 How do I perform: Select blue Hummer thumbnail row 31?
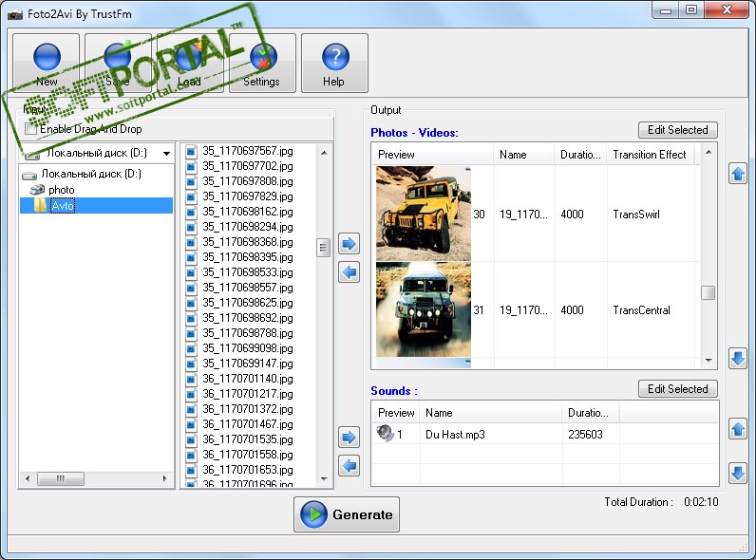click(424, 309)
